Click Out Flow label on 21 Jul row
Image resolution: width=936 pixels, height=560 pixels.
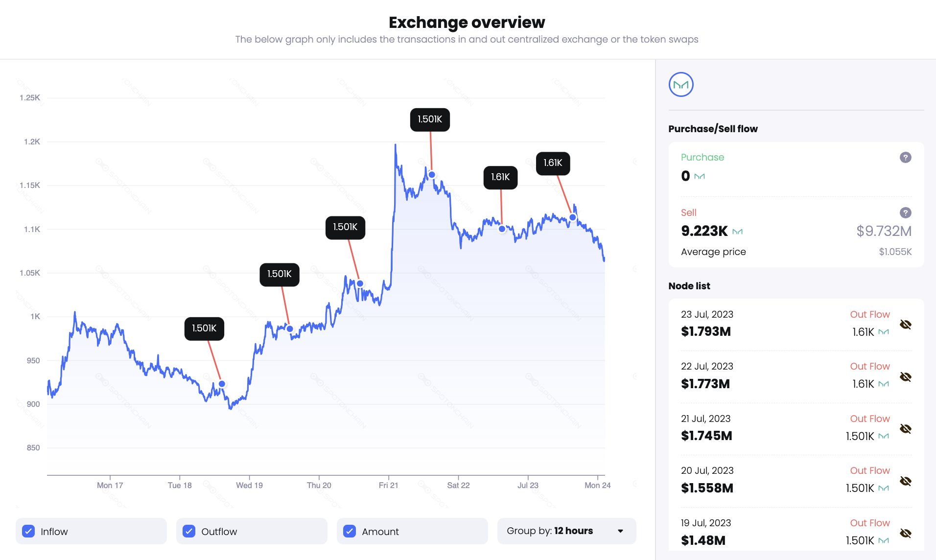870,419
